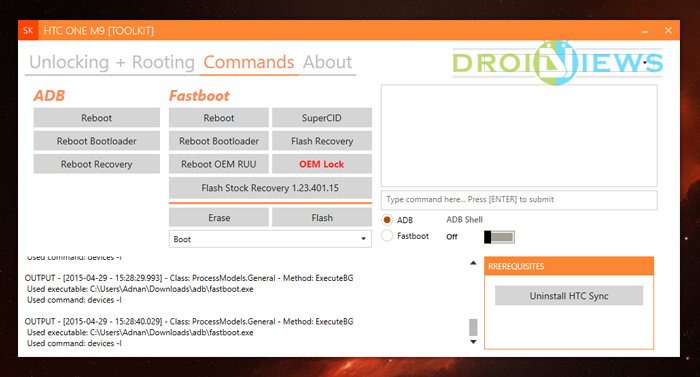Select the Fastboot radio button
The width and height of the screenshot is (700, 377).
pos(387,235)
